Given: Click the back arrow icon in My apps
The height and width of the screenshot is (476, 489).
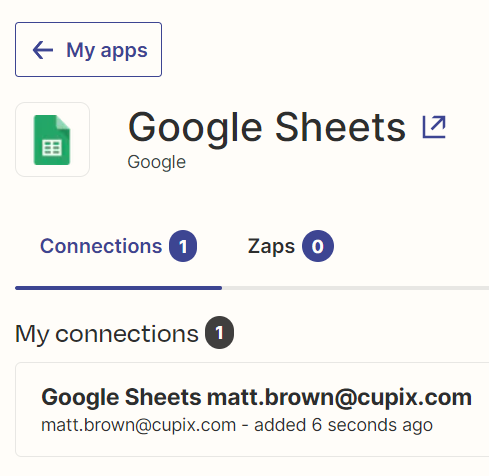Looking at the screenshot, I should (43, 50).
